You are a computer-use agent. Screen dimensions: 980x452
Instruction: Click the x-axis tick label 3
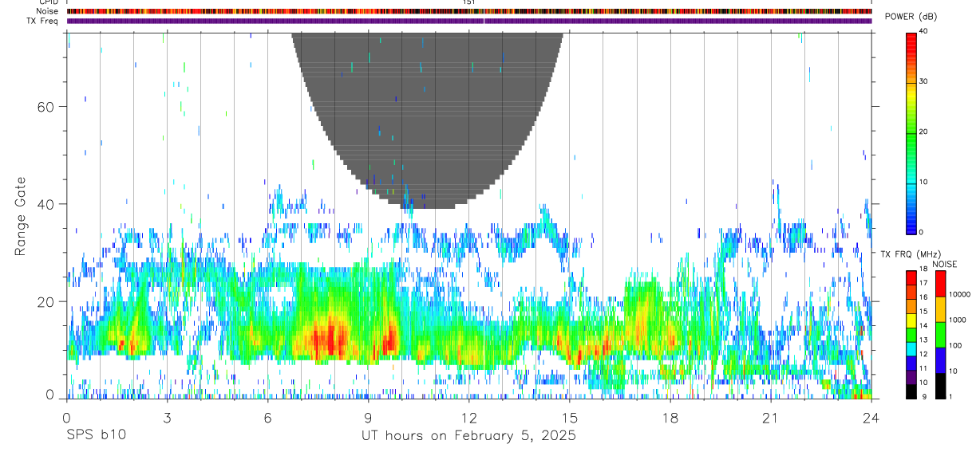[167, 418]
